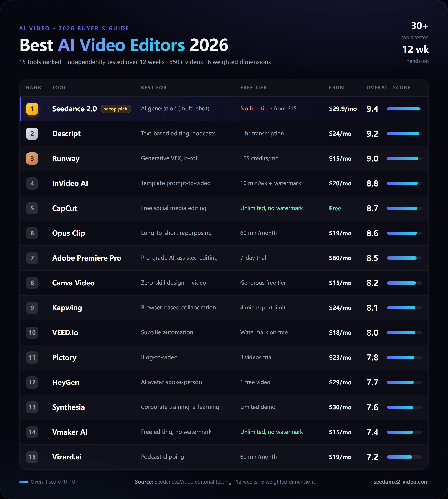Click the bronze rank 3 badge
The width and height of the screenshot is (448, 499).
tap(32, 159)
